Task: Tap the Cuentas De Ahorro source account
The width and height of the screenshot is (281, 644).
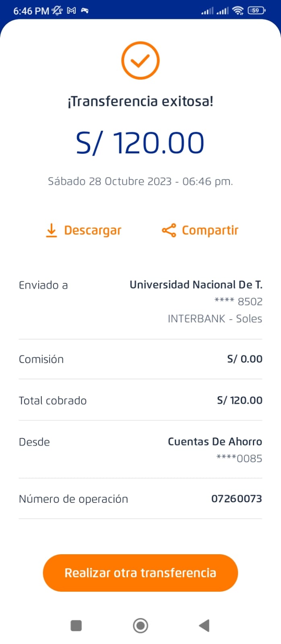Action: pyautogui.click(x=215, y=442)
